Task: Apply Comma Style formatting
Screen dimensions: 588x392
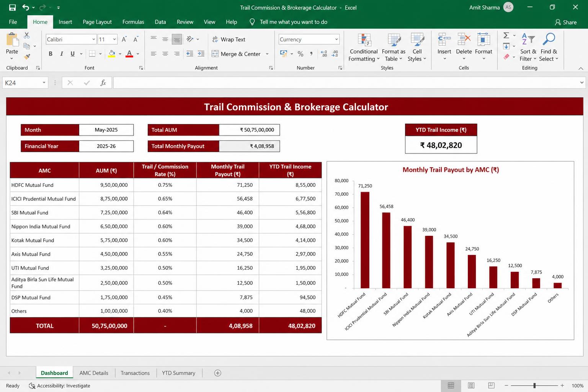Action: pos(311,54)
